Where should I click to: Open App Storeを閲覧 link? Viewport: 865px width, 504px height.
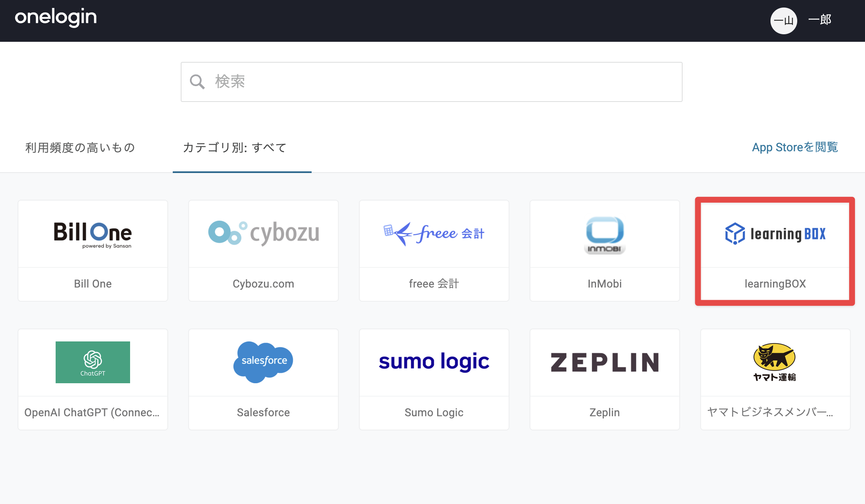coord(795,147)
